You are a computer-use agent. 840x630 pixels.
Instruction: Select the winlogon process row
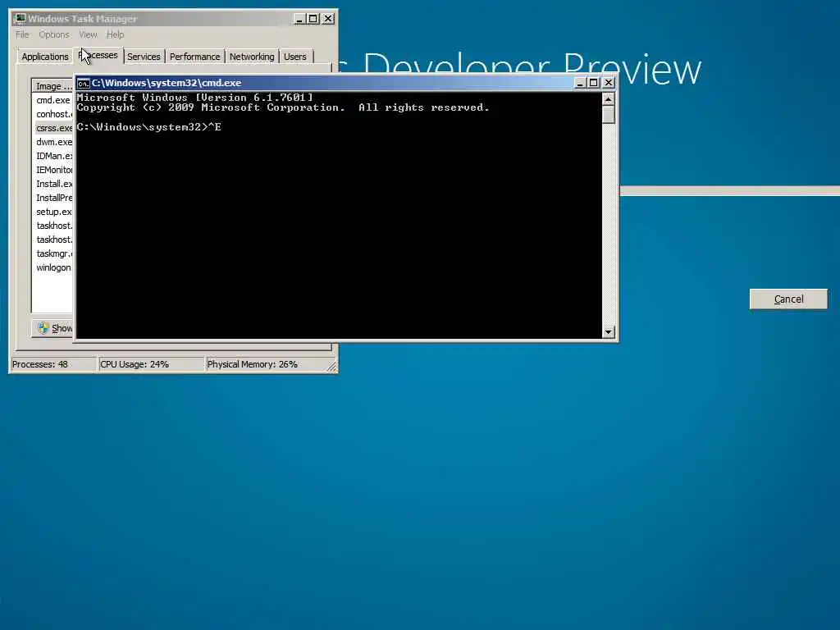53,267
